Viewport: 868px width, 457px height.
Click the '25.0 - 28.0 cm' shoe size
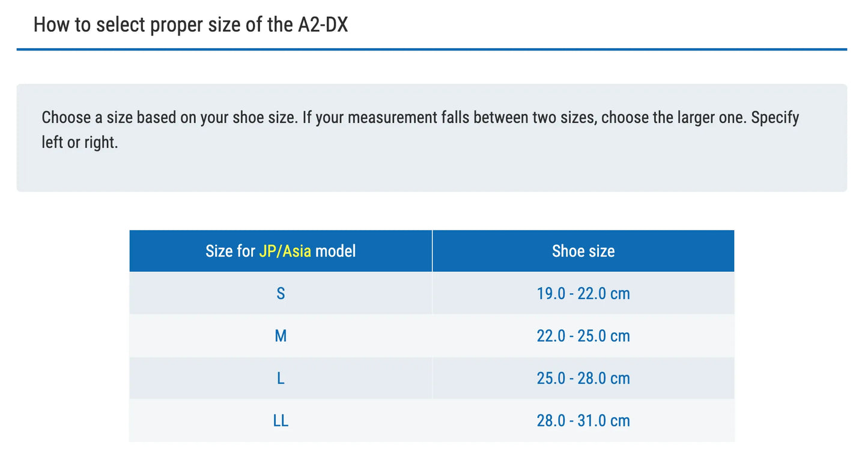point(583,378)
